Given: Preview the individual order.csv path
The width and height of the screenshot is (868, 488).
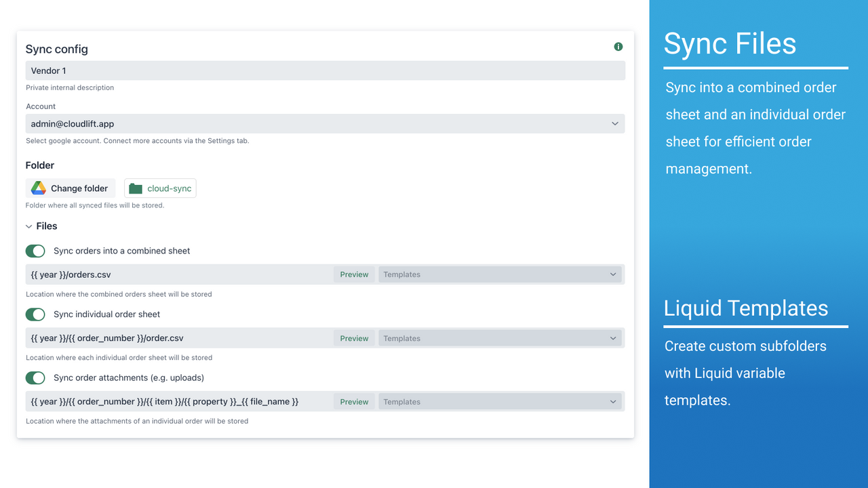Looking at the screenshot, I should tap(354, 338).
